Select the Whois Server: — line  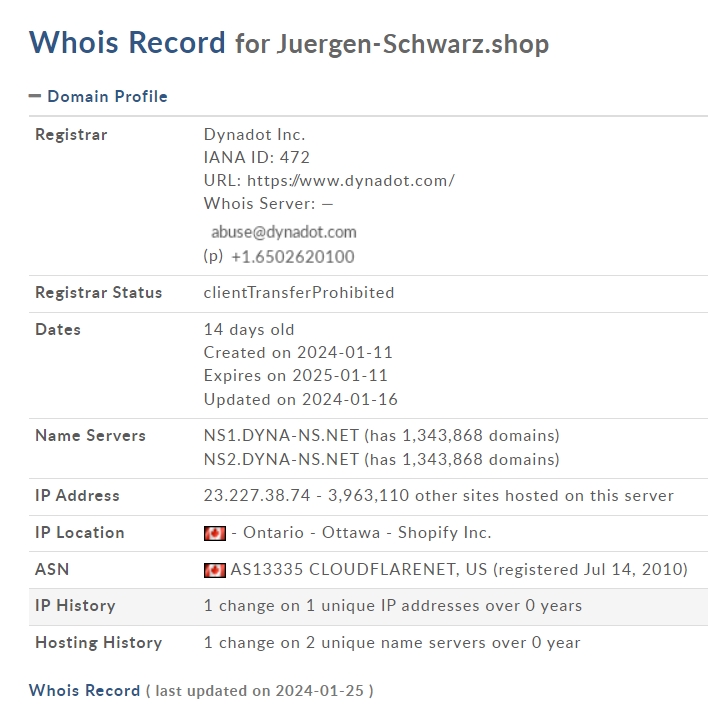click(x=268, y=204)
